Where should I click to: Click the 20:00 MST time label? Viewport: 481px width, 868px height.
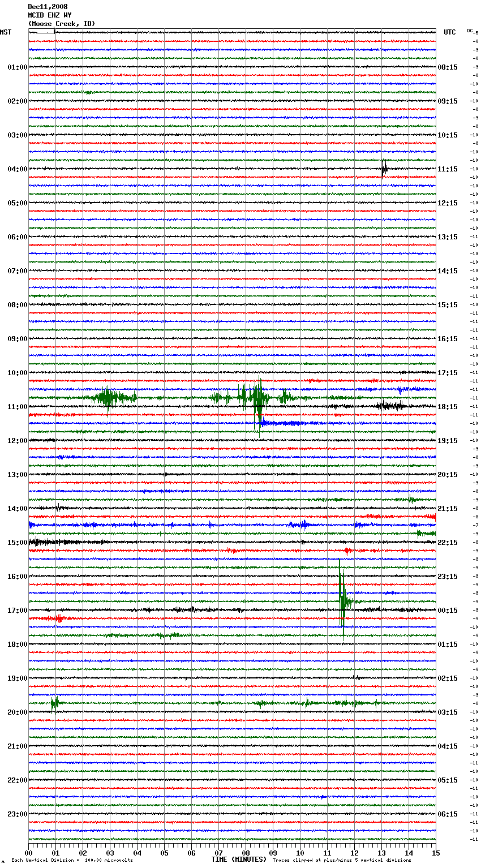(x=18, y=712)
